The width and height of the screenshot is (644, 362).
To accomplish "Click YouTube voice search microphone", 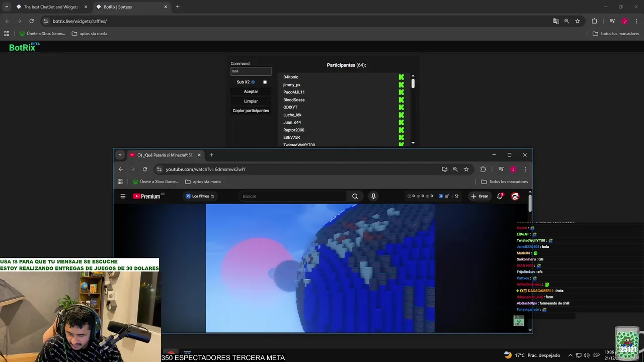I will click(x=373, y=196).
